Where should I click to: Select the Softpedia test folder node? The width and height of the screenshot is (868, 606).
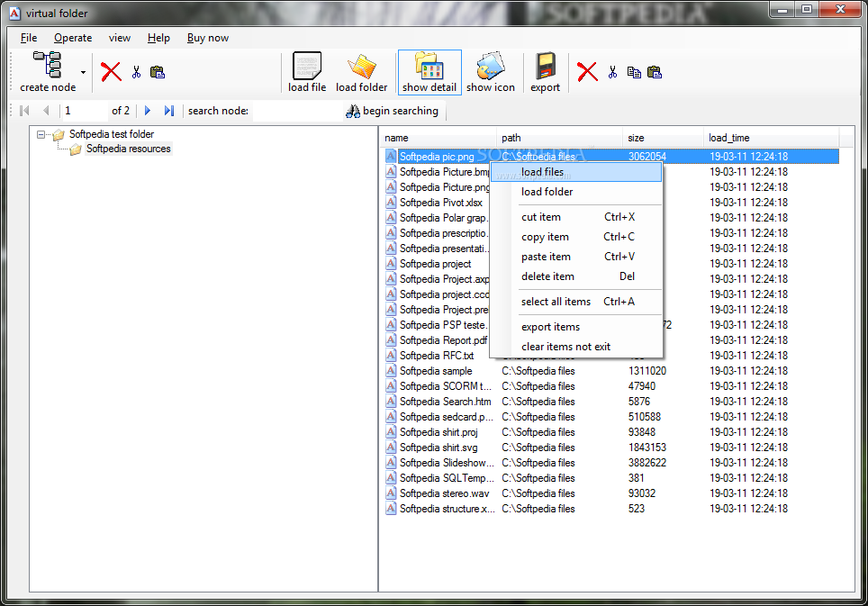(112, 134)
